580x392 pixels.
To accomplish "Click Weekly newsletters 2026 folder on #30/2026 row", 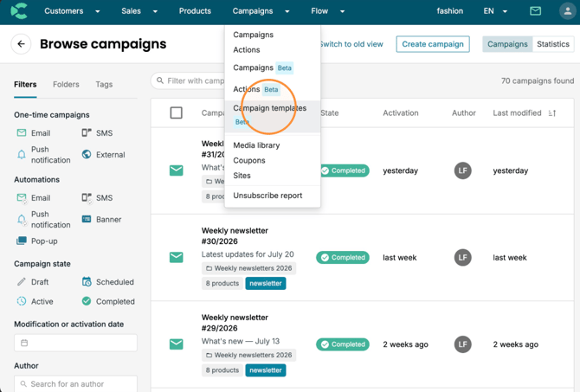I will click(x=249, y=268).
